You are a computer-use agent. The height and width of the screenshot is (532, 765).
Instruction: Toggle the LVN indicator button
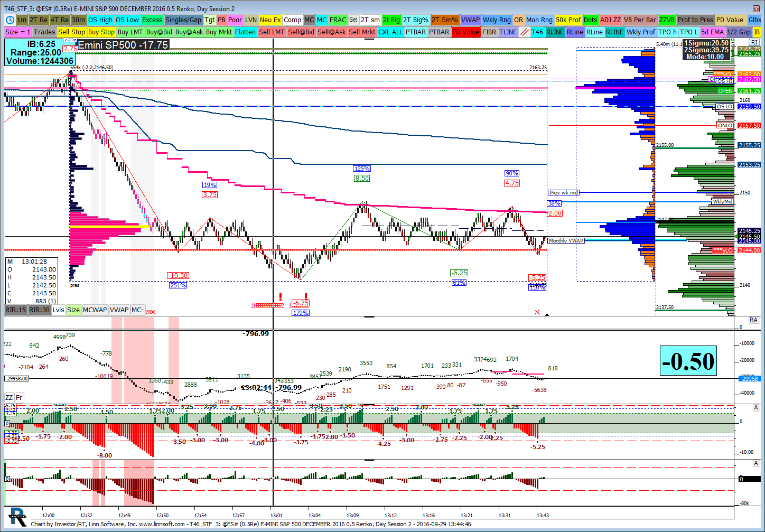click(251, 20)
